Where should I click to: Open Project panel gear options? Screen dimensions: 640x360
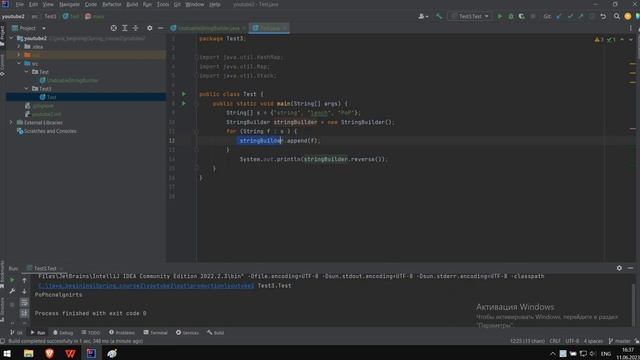pyautogui.click(x=149, y=28)
